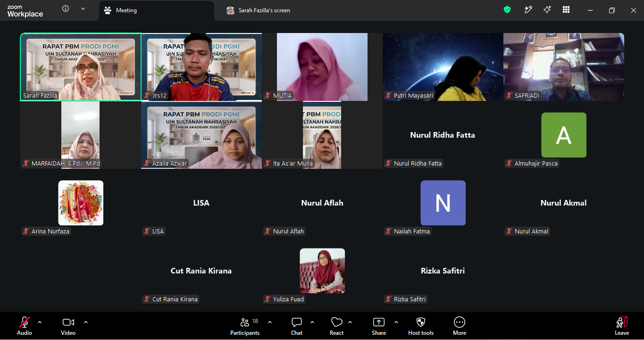Click the green encryption shield icon
Image resolution: width=644 pixels, height=340 pixels.
(507, 9)
